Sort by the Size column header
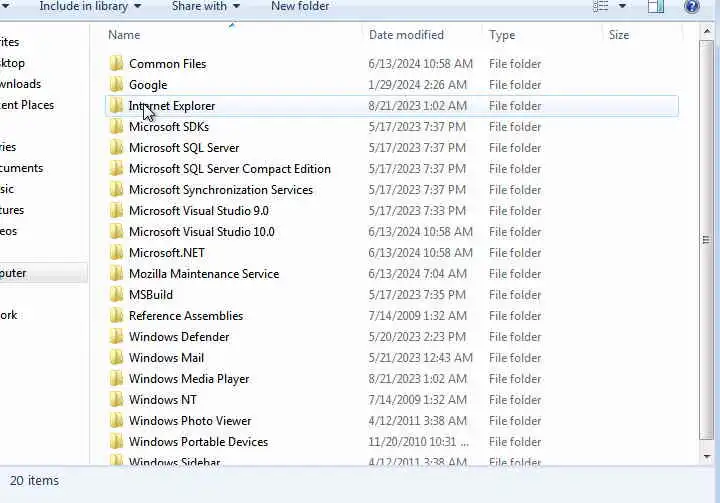 619,35
